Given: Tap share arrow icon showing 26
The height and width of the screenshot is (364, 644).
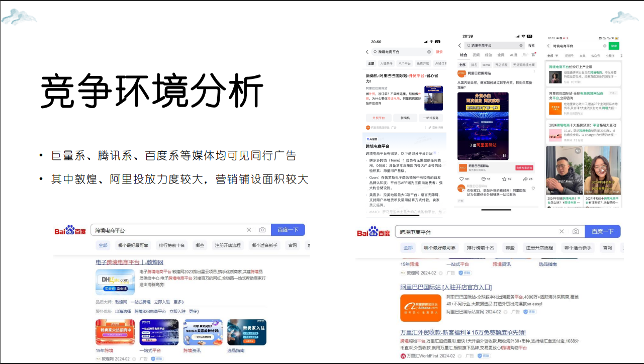Looking at the screenshot, I should tap(525, 178).
